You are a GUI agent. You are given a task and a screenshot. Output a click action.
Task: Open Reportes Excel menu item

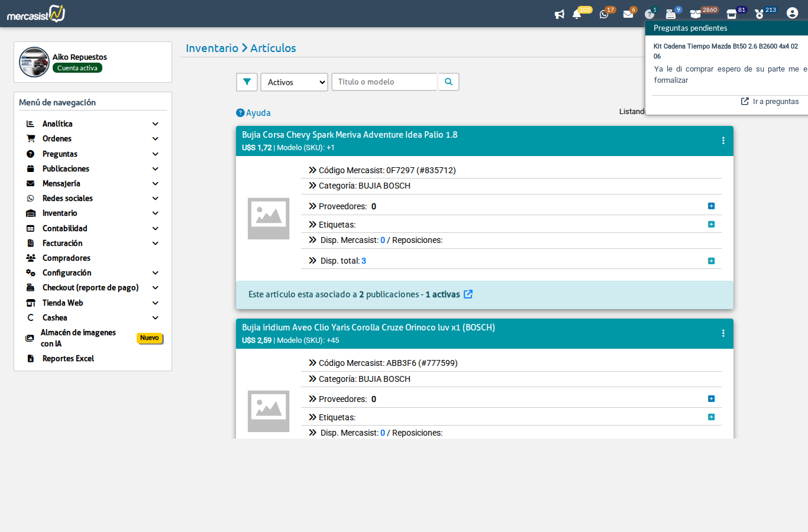[x=68, y=358]
